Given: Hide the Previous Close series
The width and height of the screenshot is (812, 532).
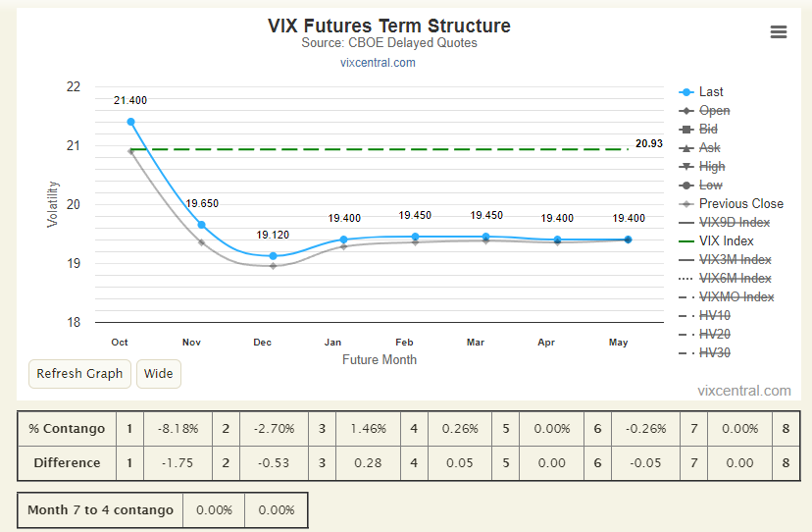Looking at the screenshot, I should tap(741, 204).
